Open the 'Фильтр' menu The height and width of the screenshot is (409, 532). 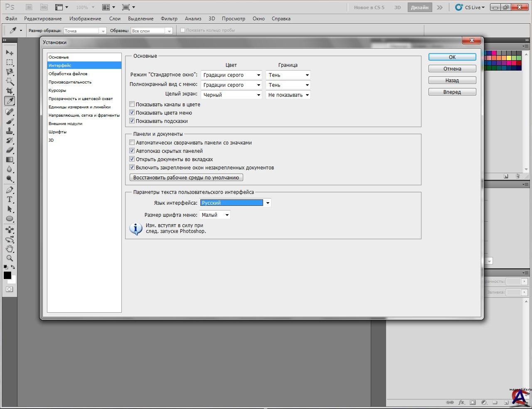(169, 19)
